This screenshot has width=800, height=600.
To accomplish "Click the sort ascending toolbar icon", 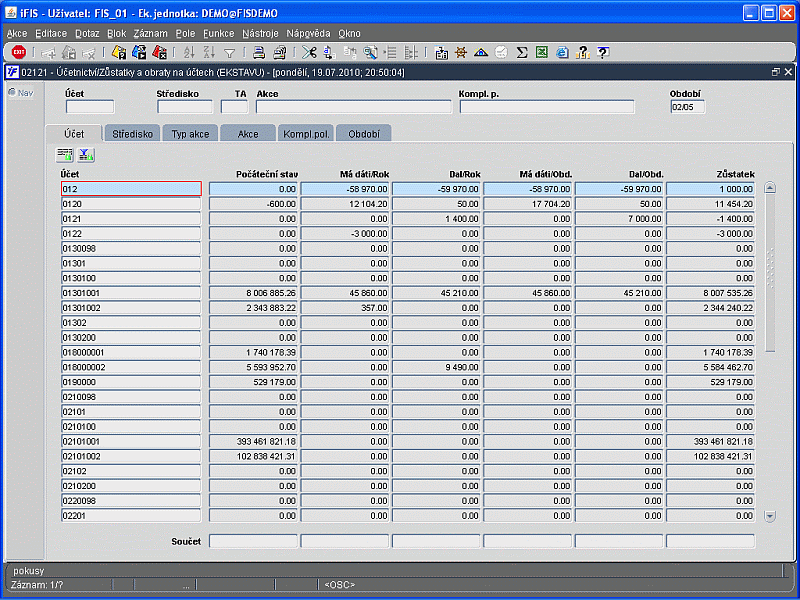I will [x=189, y=53].
